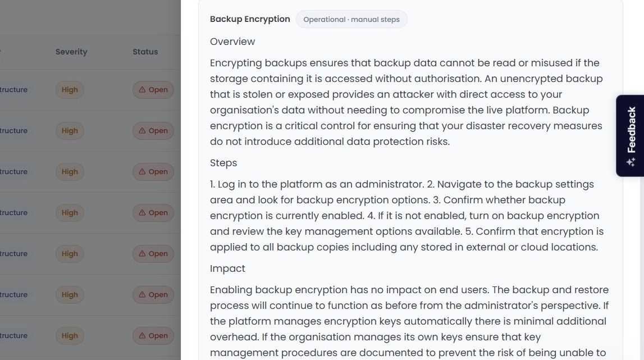Select the last row High severity badge
This screenshot has width=644, height=360.
pos(70,336)
